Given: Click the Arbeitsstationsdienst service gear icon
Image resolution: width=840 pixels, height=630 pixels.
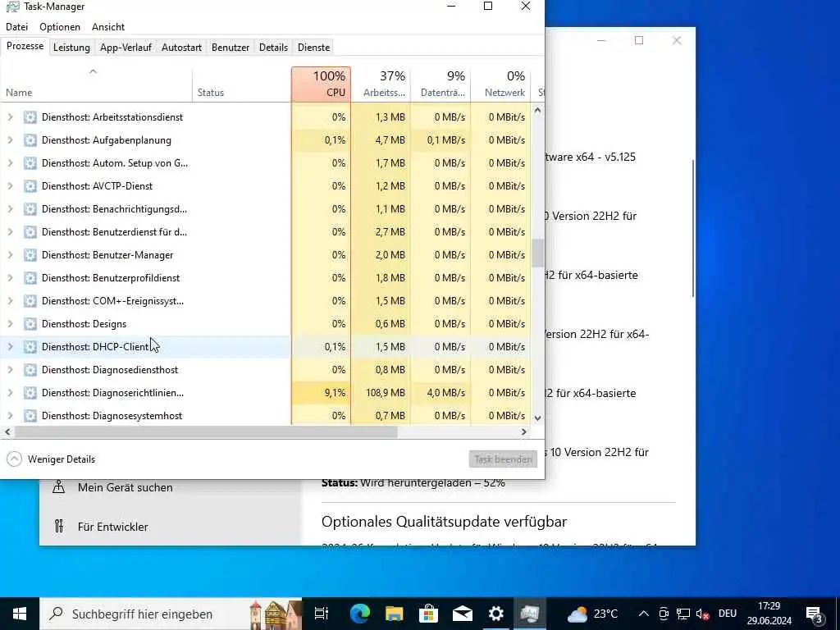Looking at the screenshot, I should pos(30,117).
